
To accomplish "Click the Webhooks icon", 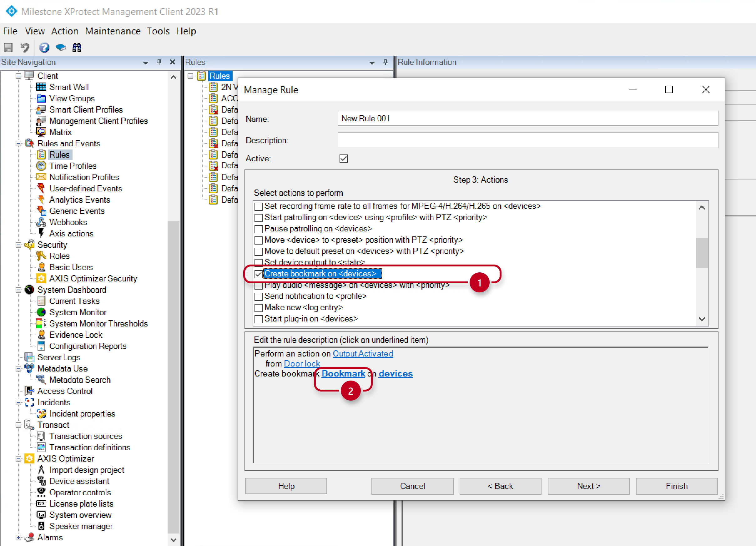I will (41, 222).
